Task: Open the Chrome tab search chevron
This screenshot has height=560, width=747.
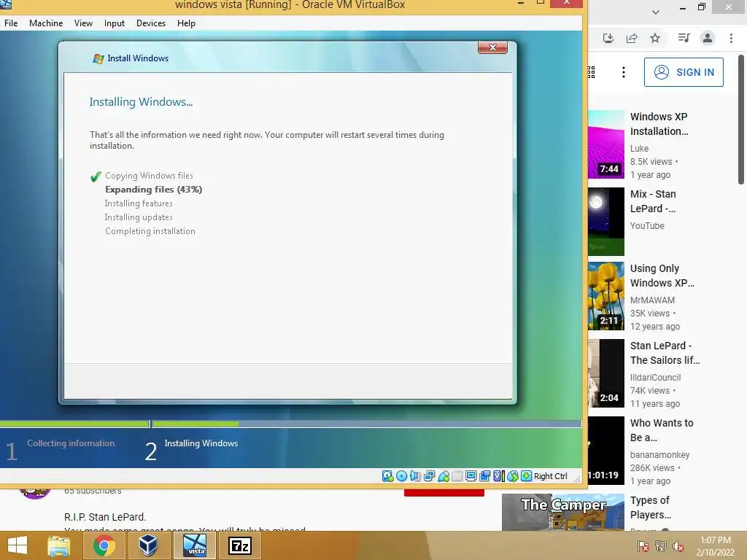Action: point(656,12)
